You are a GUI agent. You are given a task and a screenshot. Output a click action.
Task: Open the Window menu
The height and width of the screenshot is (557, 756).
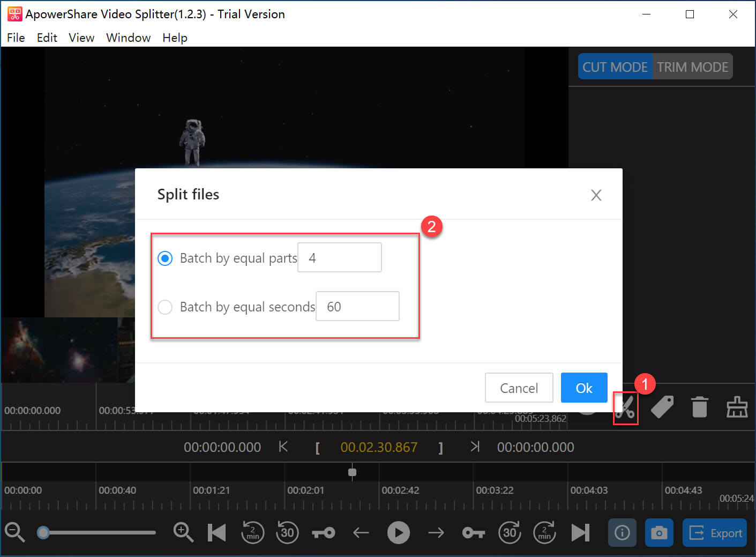pos(128,38)
